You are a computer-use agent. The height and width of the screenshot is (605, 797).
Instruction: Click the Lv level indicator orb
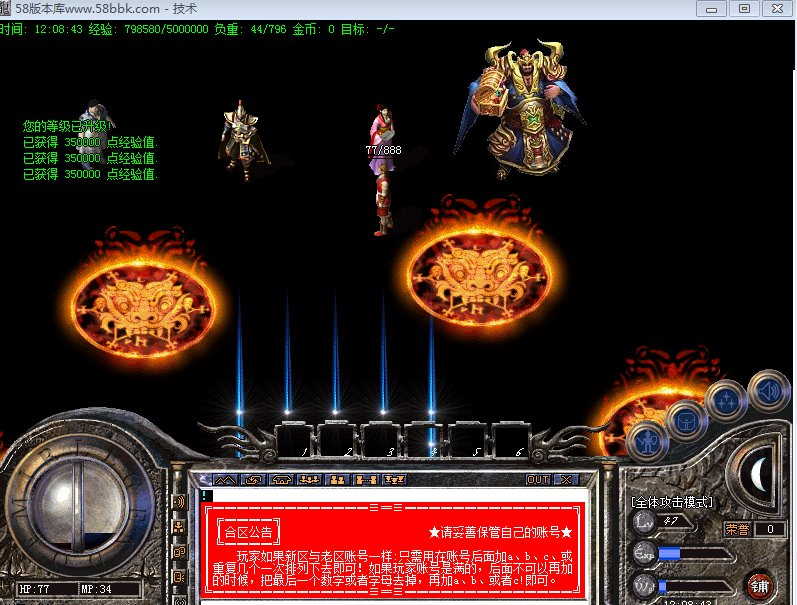pos(645,522)
